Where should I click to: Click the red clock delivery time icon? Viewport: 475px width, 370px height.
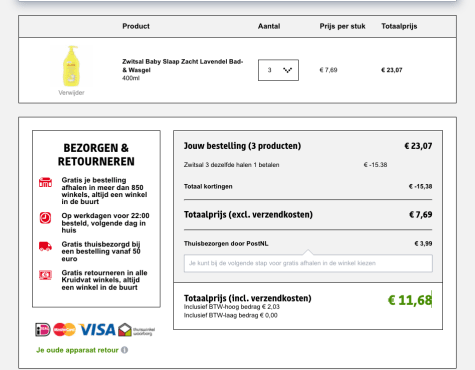coord(45,218)
